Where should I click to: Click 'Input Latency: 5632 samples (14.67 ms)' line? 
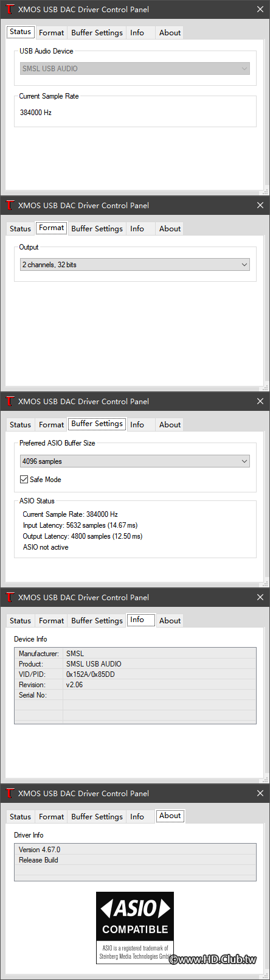click(80, 525)
